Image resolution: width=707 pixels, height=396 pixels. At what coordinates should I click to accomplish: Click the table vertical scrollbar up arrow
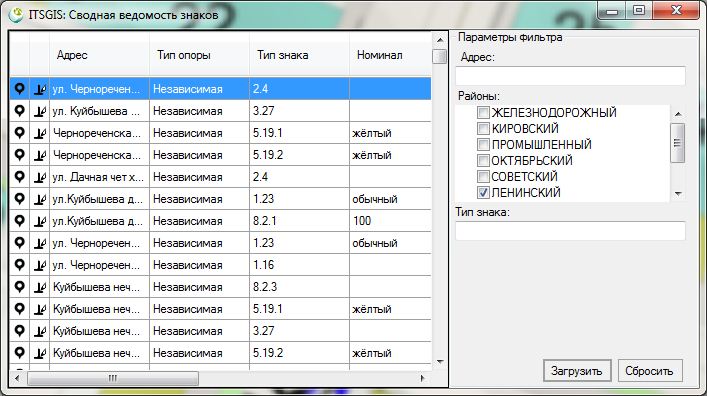[x=440, y=40]
